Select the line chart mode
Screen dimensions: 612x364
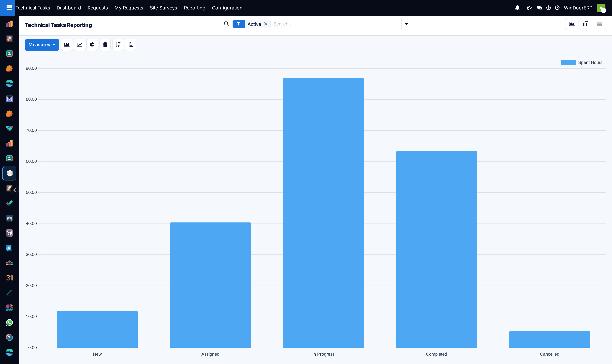coord(80,45)
